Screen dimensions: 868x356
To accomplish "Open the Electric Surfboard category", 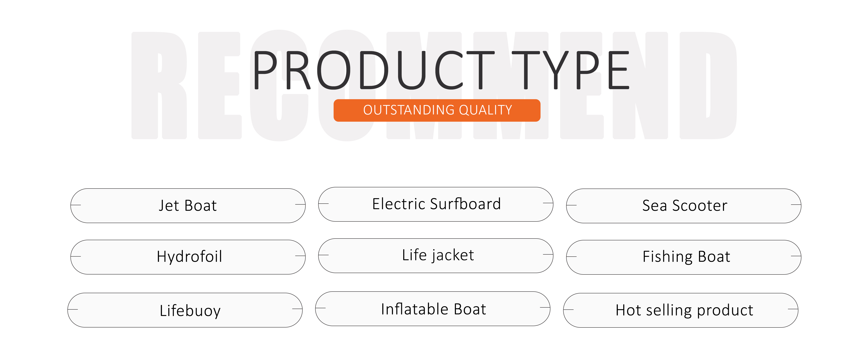I will tap(436, 204).
